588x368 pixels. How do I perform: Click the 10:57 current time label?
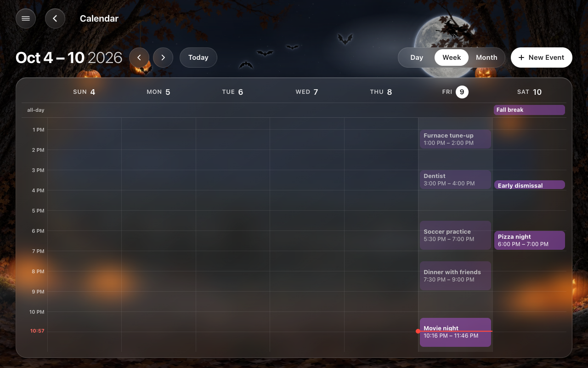(x=37, y=331)
